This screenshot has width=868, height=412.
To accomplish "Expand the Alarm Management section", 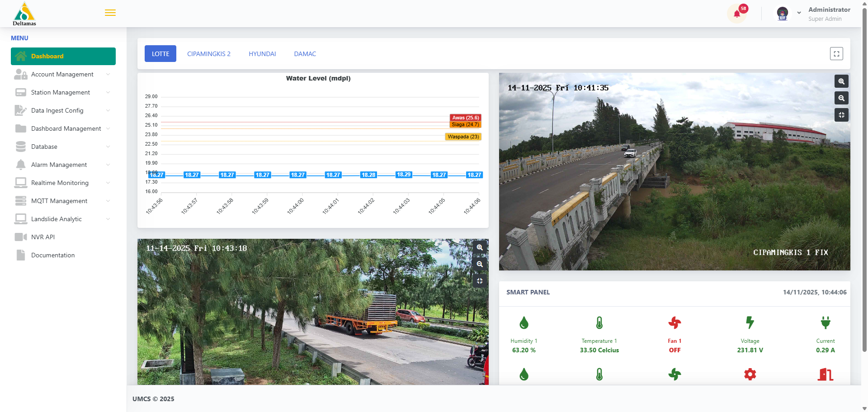I will (x=59, y=165).
